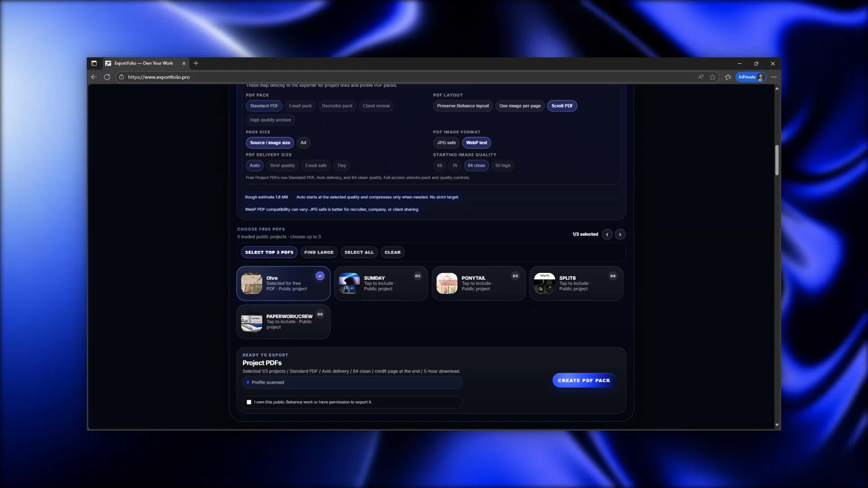Add this page to favorites star
The width and height of the screenshot is (868, 488).
pyautogui.click(x=712, y=77)
